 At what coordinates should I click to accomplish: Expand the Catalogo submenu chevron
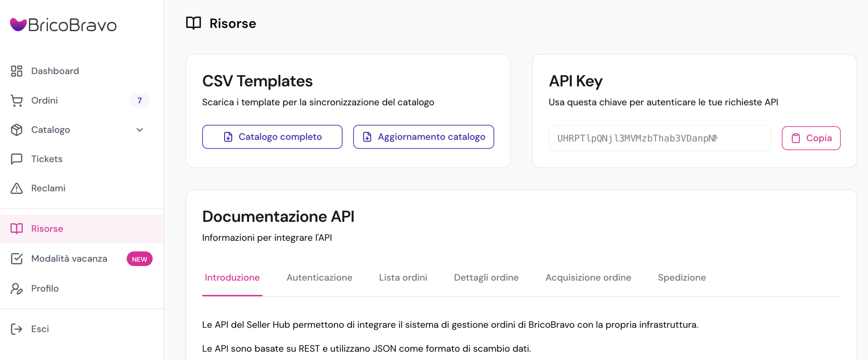140,130
